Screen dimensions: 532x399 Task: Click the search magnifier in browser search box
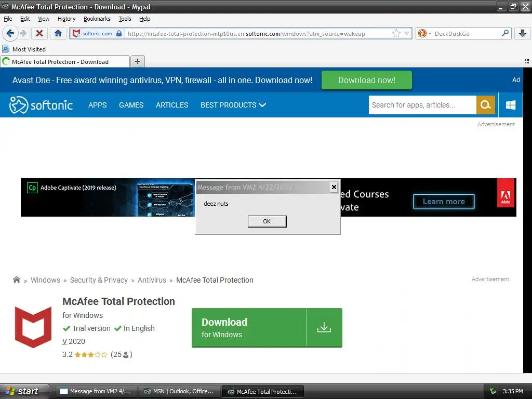click(x=505, y=33)
